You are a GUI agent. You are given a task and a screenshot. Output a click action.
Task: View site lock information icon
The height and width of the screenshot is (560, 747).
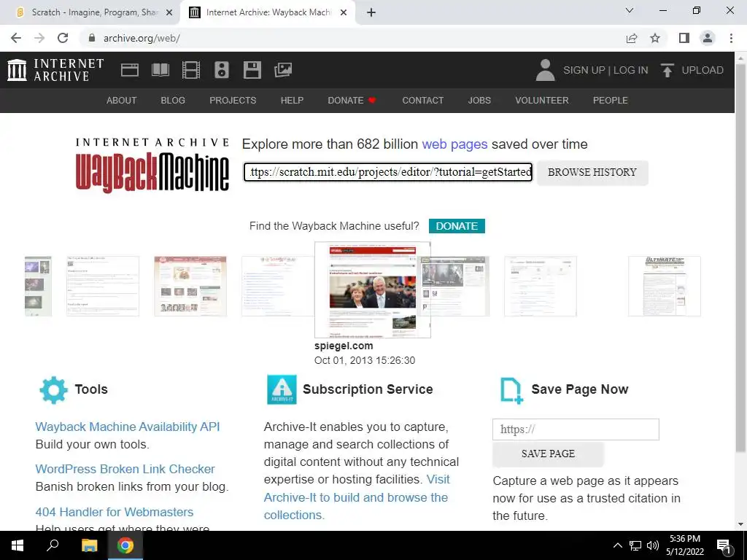(x=92, y=38)
